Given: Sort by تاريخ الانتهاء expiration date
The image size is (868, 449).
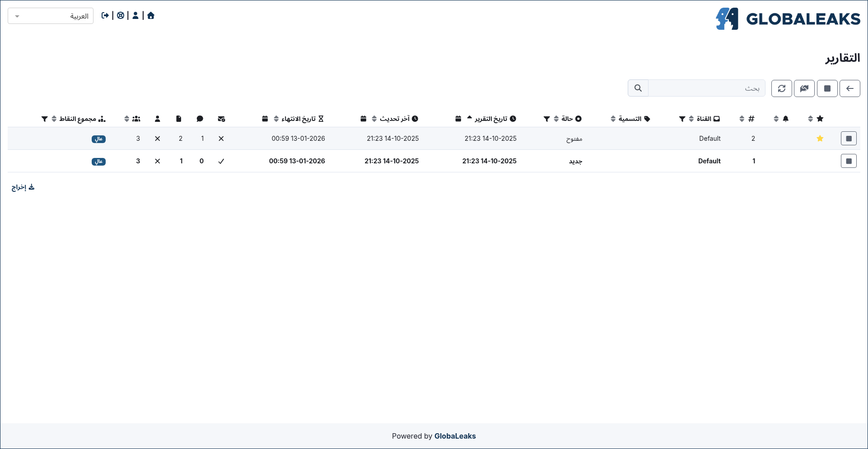Looking at the screenshot, I should (x=276, y=119).
